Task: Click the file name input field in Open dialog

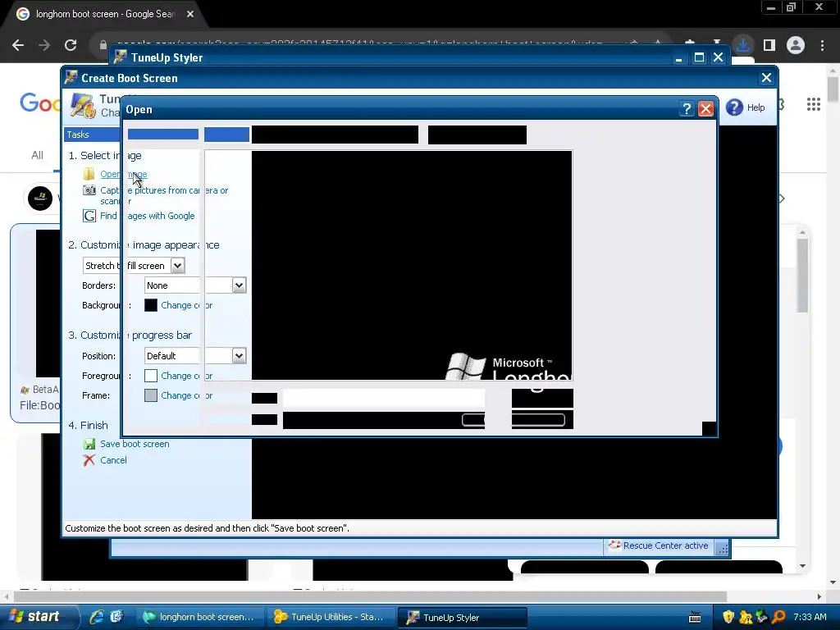Action: (x=384, y=398)
